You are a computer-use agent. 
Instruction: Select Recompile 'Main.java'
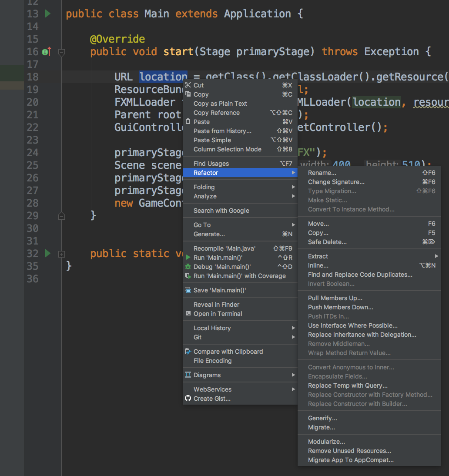pos(240,248)
